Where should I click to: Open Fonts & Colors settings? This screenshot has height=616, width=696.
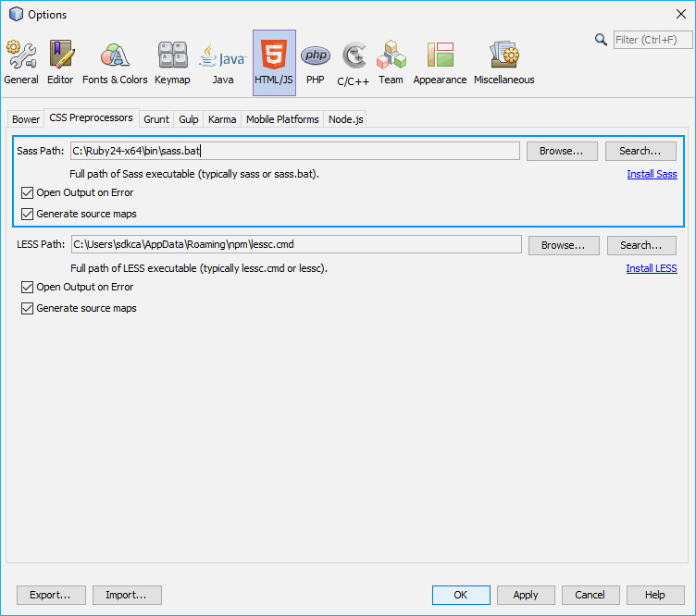[x=115, y=63]
